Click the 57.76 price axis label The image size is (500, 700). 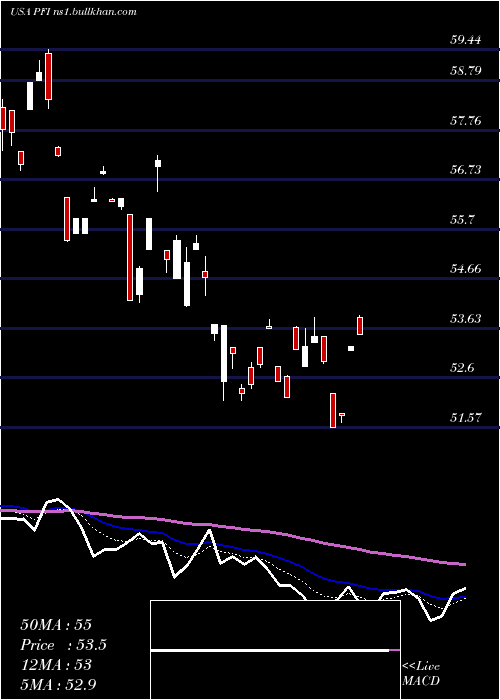(x=466, y=121)
